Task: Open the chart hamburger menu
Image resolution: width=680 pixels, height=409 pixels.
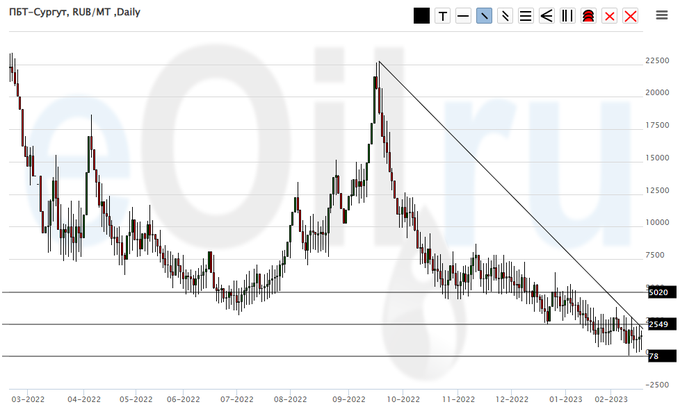Action: (x=662, y=15)
